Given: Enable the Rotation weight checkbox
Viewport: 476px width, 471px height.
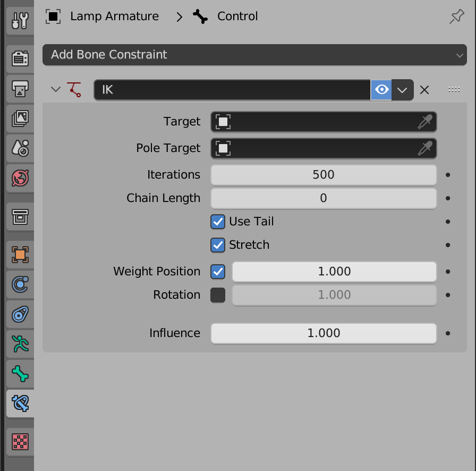Looking at the screenshot, I should (x=218, y=295).
